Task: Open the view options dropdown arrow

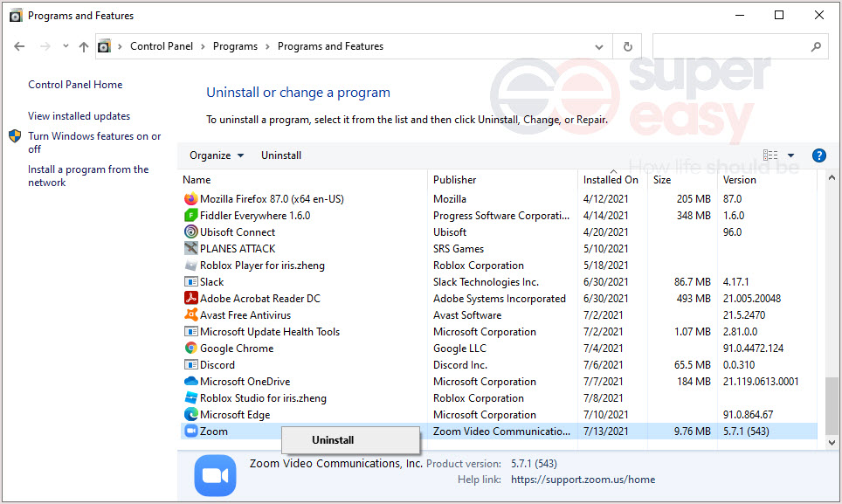Action: click(790, 155)
